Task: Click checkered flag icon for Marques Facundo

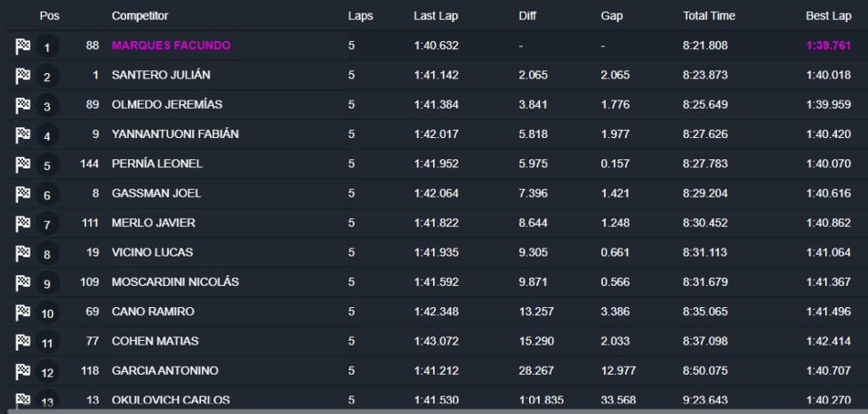Action: 23,46
